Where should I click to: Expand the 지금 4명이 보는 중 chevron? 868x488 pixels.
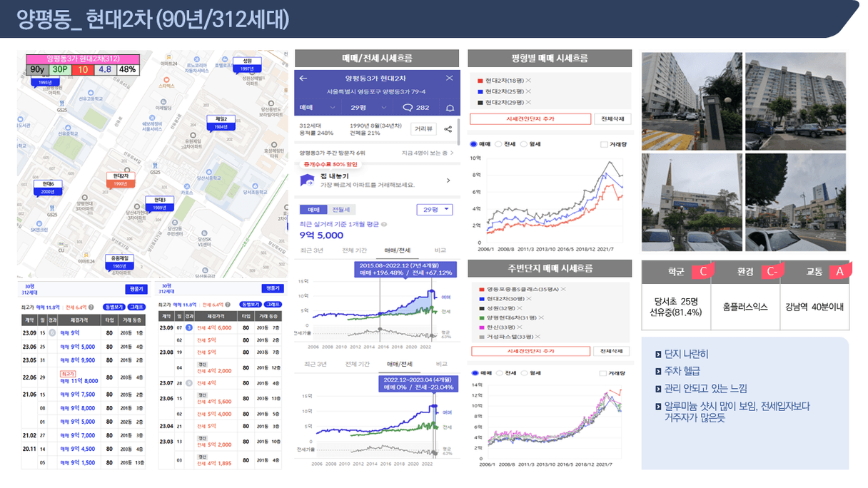click(x=453, y=153)
